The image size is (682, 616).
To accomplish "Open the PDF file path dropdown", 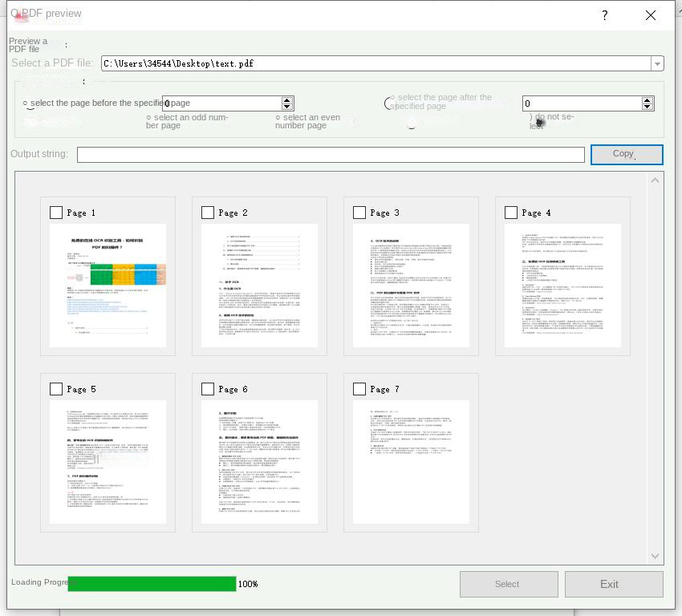I will [x=657, y=63].
